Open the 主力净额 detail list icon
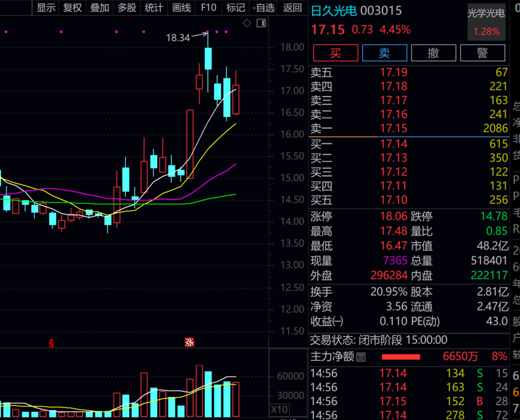This screenshot has height=420, width=520. pyautogui.click(x=361, y=357)
